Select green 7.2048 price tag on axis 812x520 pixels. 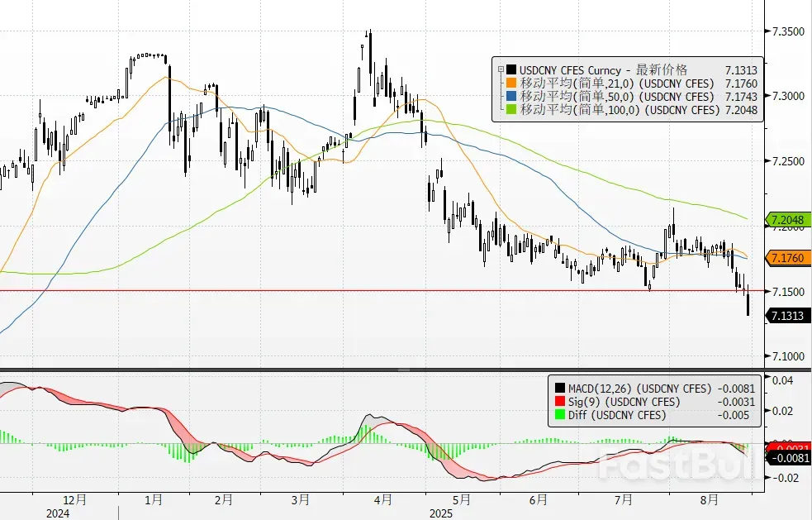click(x=788, y=220)
